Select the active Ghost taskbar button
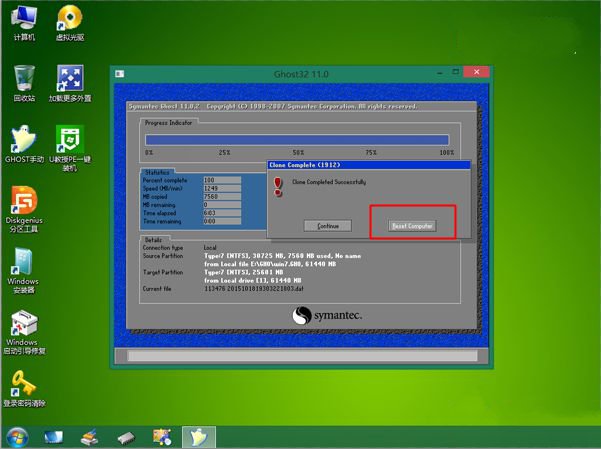Screen dimensions: 601x449 199,437
